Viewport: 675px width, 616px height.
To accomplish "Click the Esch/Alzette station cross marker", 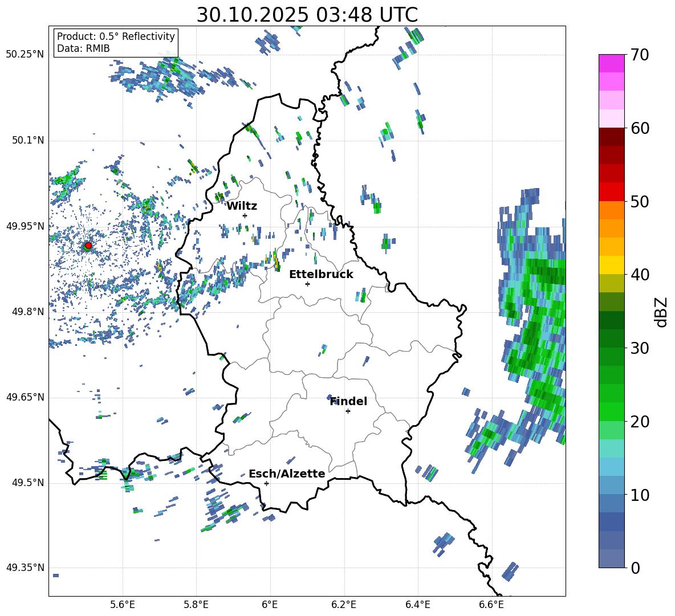I will (266, 483).
